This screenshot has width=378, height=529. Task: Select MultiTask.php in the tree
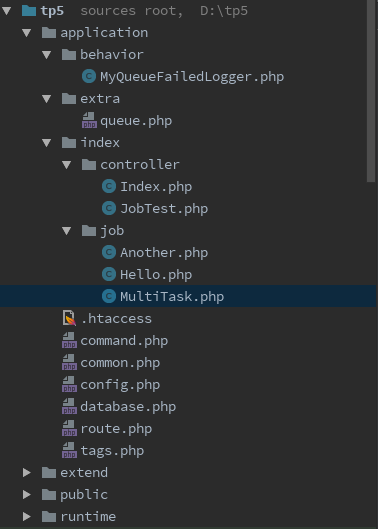(188, 297)
